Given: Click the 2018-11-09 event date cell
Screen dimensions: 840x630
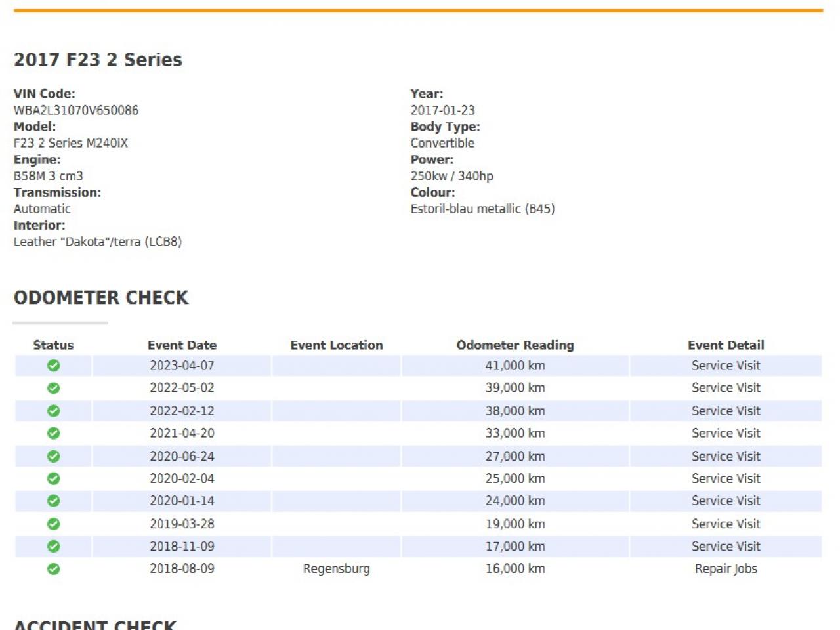Looking at the screenshot, I should coord(182,546).
